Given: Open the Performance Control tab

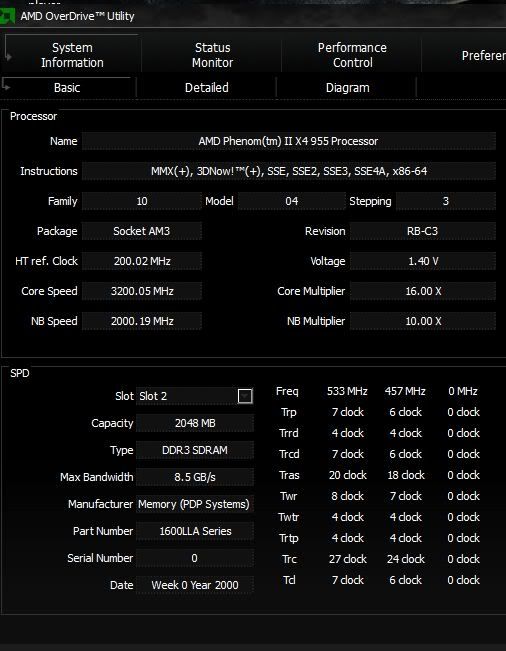Looking at the screenshot, I should [352, 55].
